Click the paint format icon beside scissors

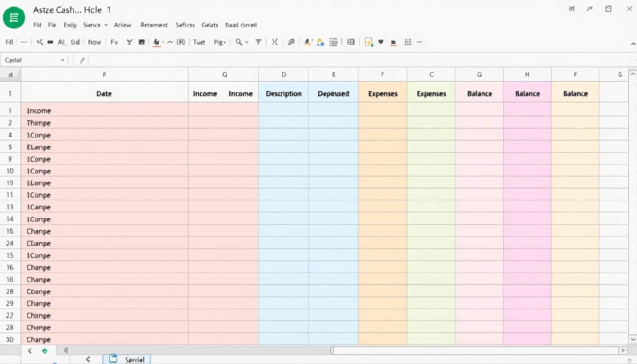[291, 42]
